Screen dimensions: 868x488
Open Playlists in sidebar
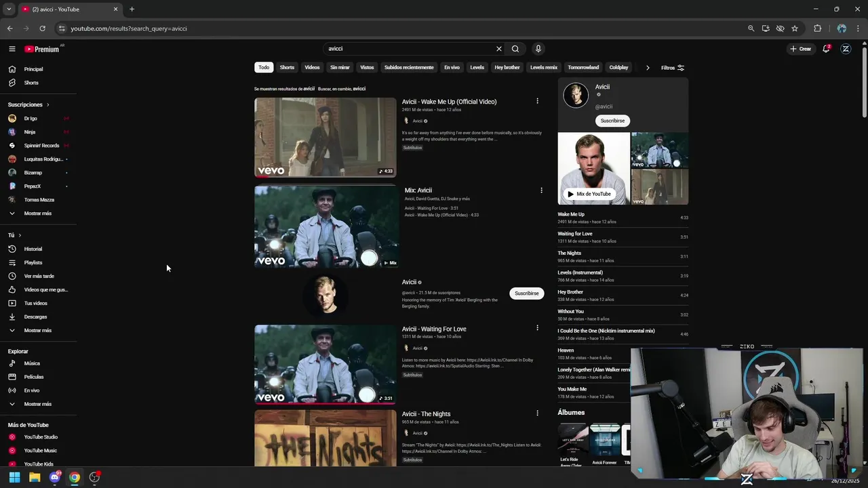point(33,262)
